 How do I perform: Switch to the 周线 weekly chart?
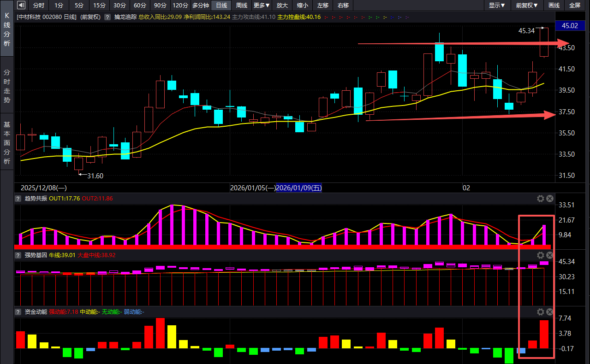coord(241,6)
